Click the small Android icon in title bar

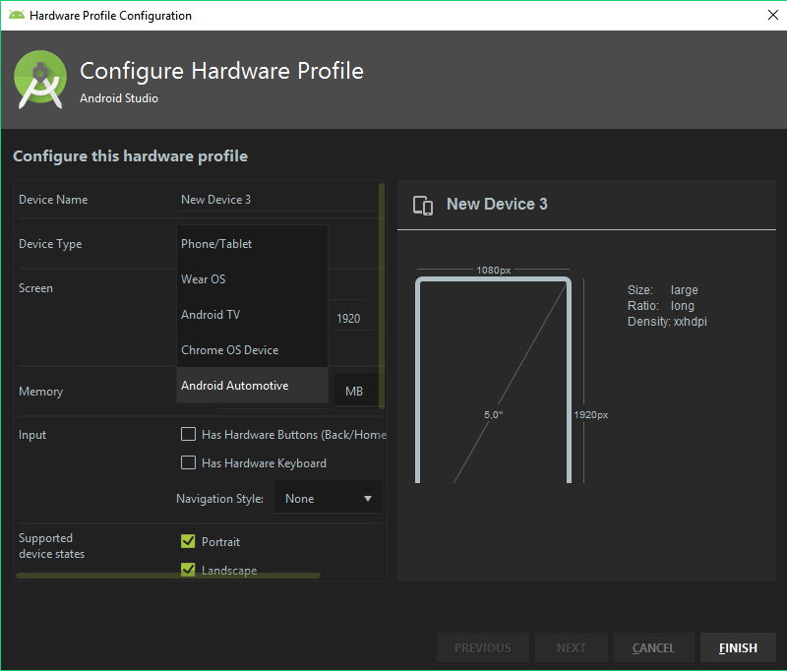17,15
